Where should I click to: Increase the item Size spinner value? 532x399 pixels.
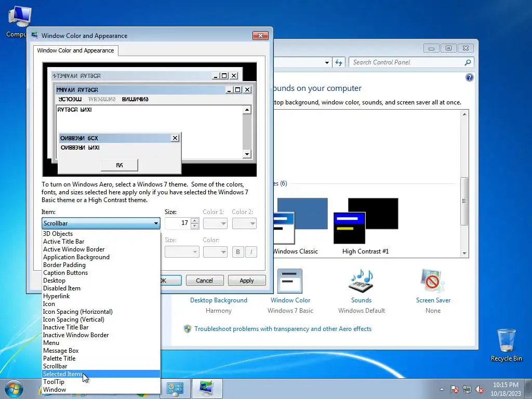tap(194, 220)
